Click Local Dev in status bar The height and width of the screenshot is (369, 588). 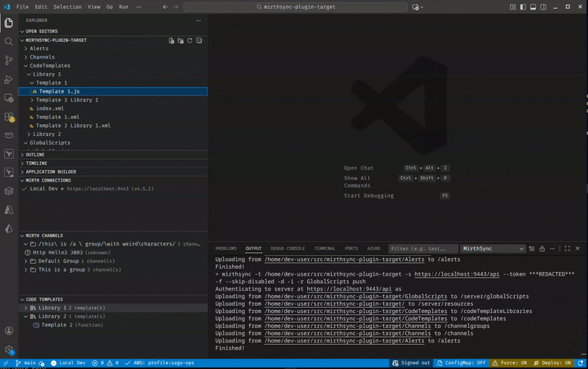68,362
